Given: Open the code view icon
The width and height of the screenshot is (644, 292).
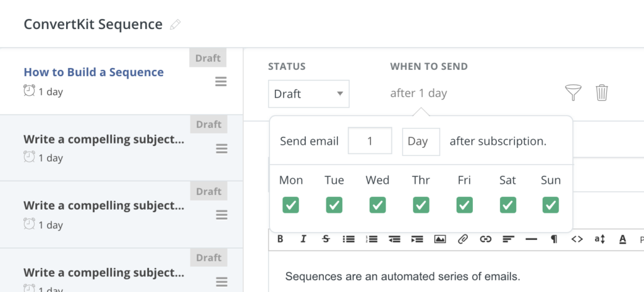Looking at the screenshot, I should [577, 239].
